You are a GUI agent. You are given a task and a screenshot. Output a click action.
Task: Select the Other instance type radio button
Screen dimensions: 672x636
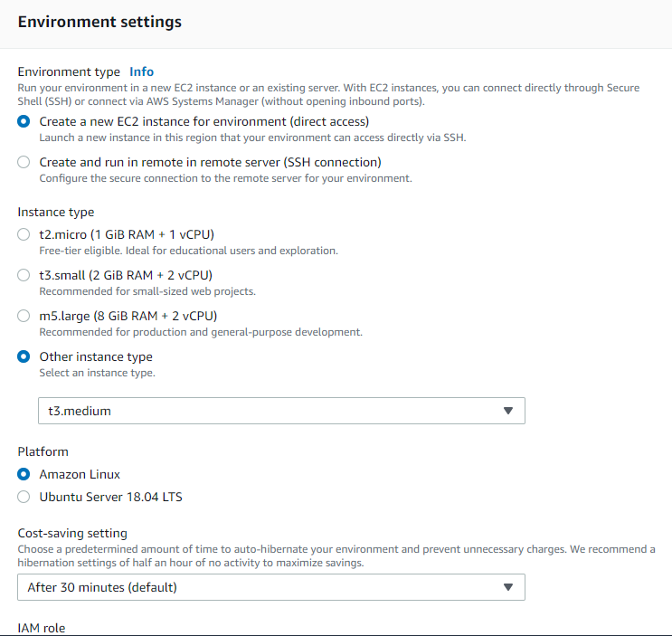pyautogui.click(x=24, y=356)
